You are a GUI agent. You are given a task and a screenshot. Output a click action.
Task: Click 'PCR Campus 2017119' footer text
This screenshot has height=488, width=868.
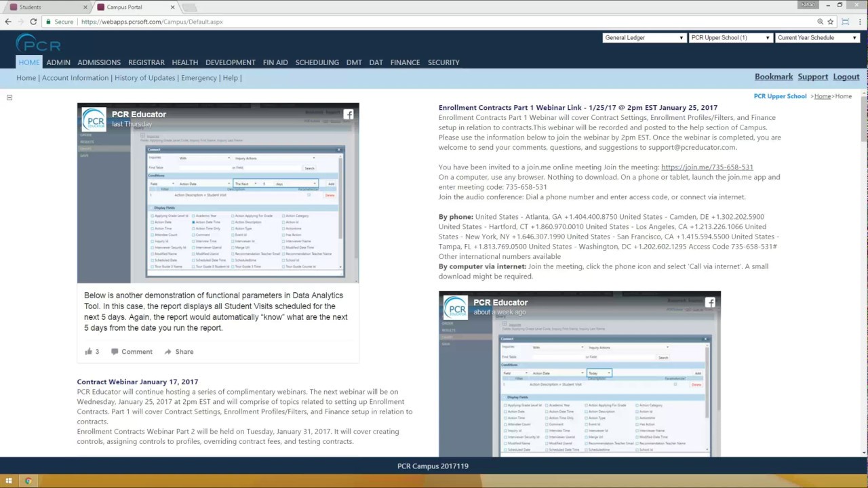433,466
